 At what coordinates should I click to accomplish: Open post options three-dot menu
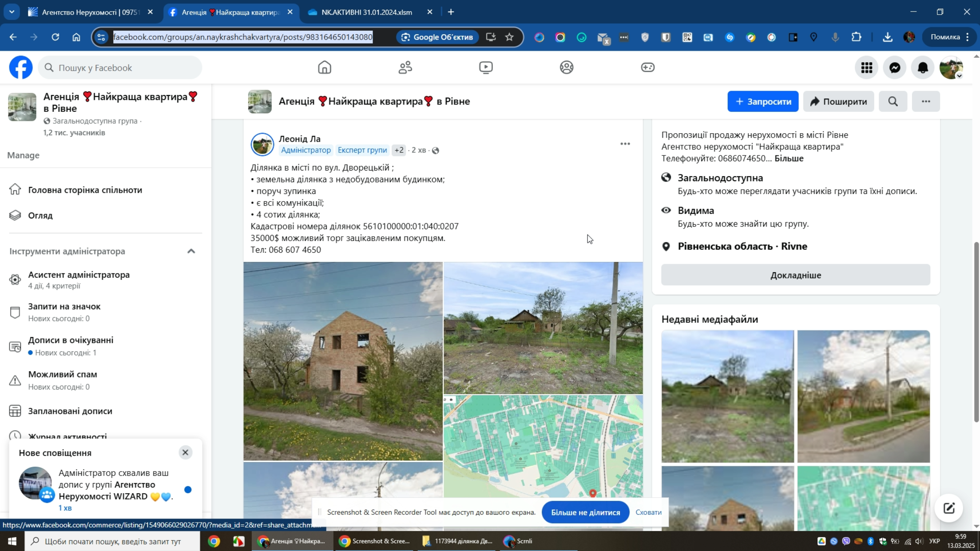click(625, 144)
